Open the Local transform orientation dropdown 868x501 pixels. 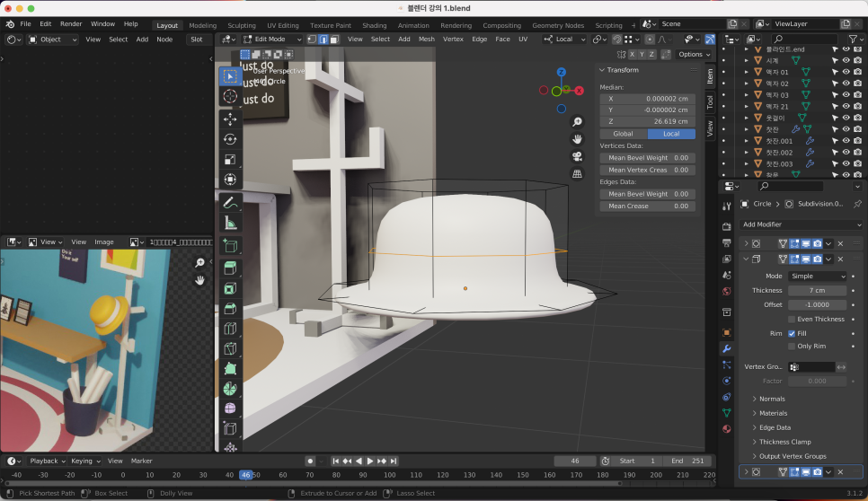564,40
